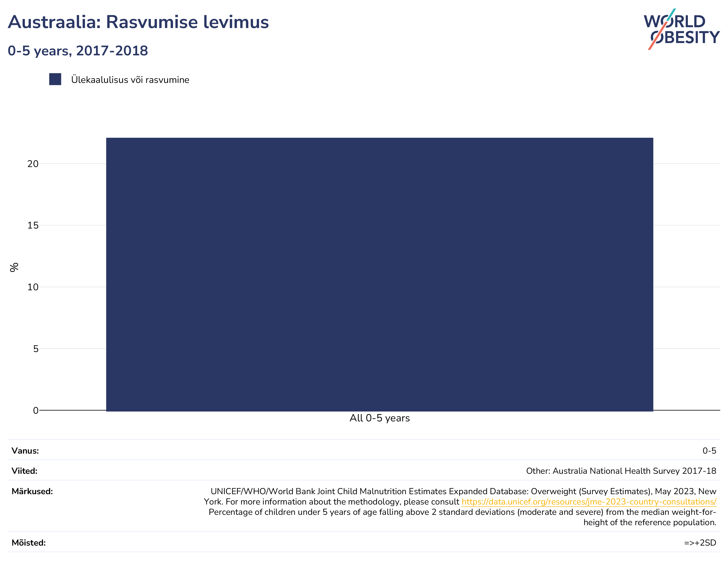Viewport: 728px width, 565px height.
Task: Click the y-axis tick label 15
Action: pyautogui.click(x=33, y=226)
